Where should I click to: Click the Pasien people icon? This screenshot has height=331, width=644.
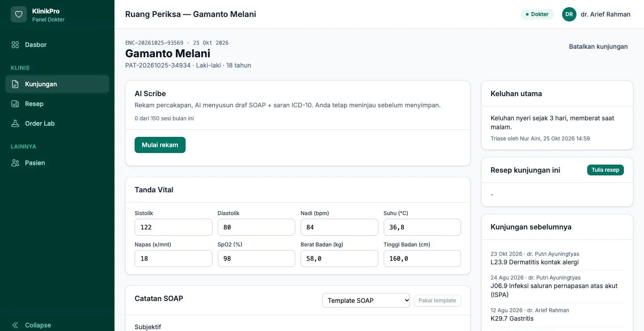15,163
